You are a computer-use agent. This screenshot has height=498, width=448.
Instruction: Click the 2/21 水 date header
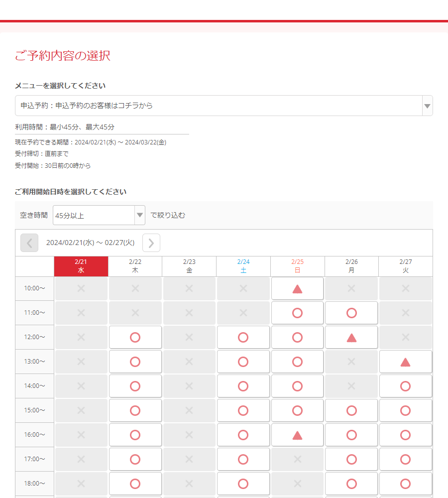point(81,266)
